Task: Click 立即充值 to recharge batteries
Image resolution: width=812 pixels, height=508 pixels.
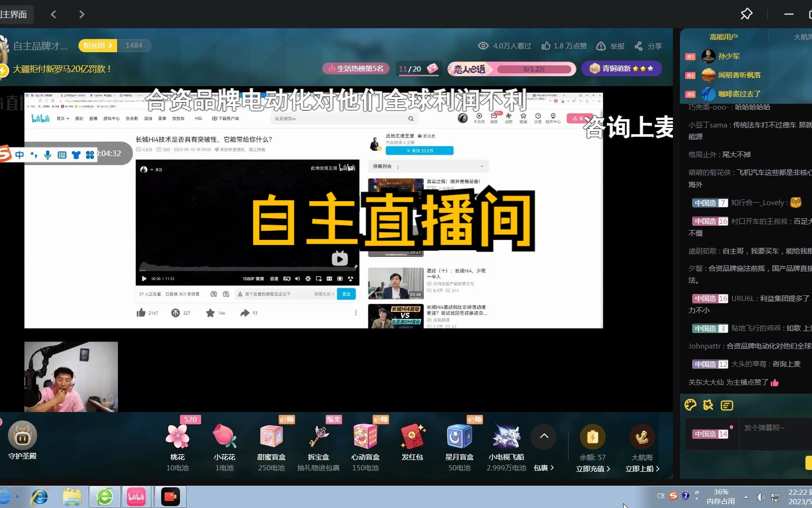Action: click(593, 468)
